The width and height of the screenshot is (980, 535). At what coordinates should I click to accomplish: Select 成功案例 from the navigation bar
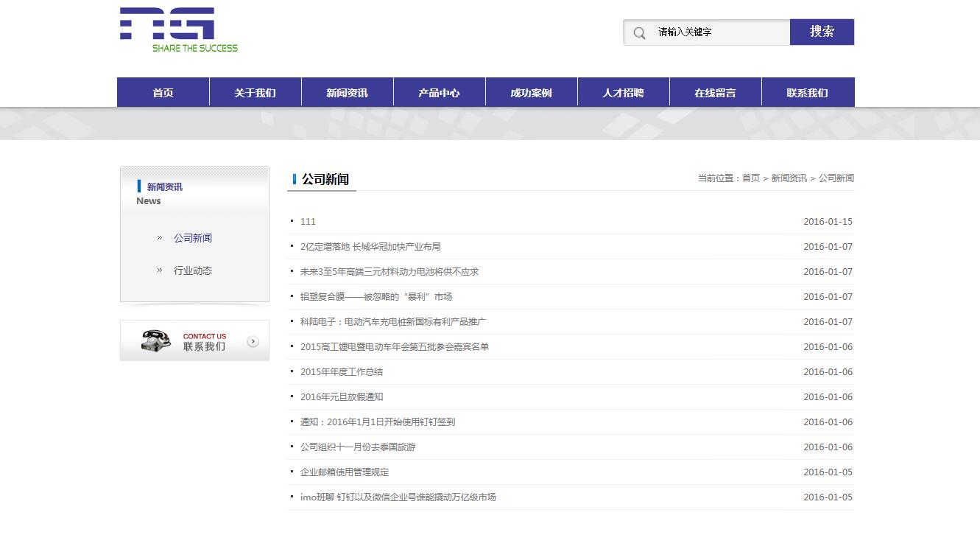[x=531, y=93]
